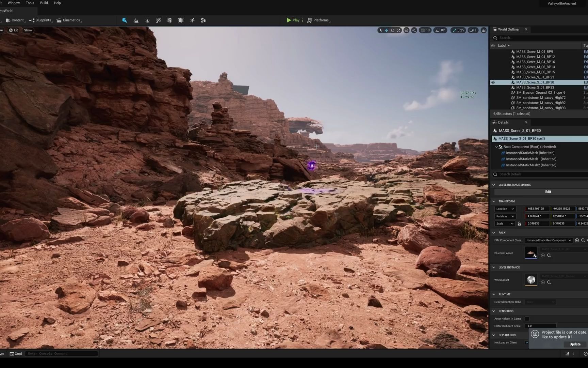Click the Edit level instance button
Viewport: 588px width, 368px height.
548,192
